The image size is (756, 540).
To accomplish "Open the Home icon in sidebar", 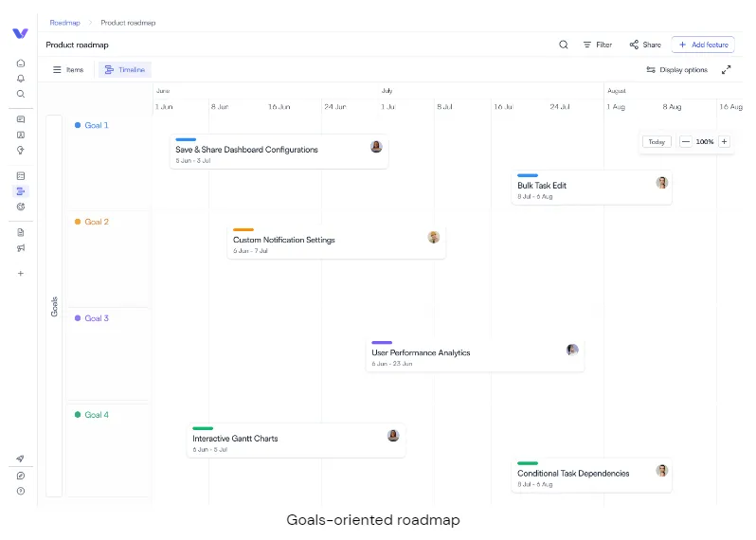I will point(21,63).
